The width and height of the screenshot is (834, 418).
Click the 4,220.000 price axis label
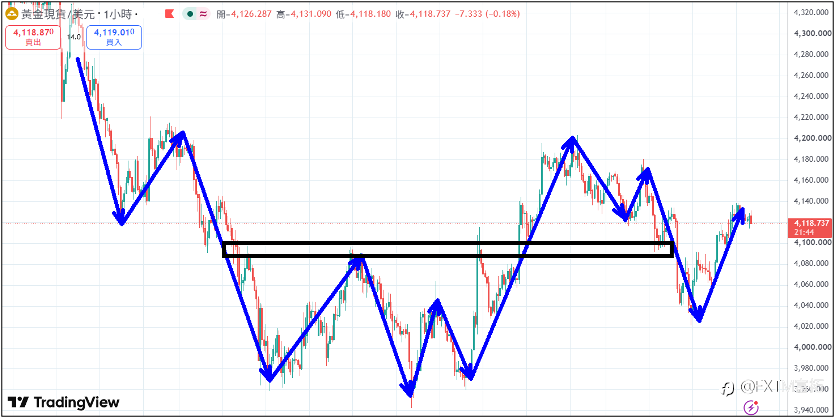(810, 117)
